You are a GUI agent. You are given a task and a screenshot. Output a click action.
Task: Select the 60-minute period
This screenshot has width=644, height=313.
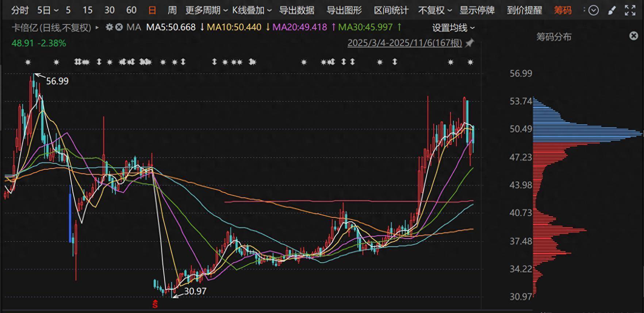(131, 10)
